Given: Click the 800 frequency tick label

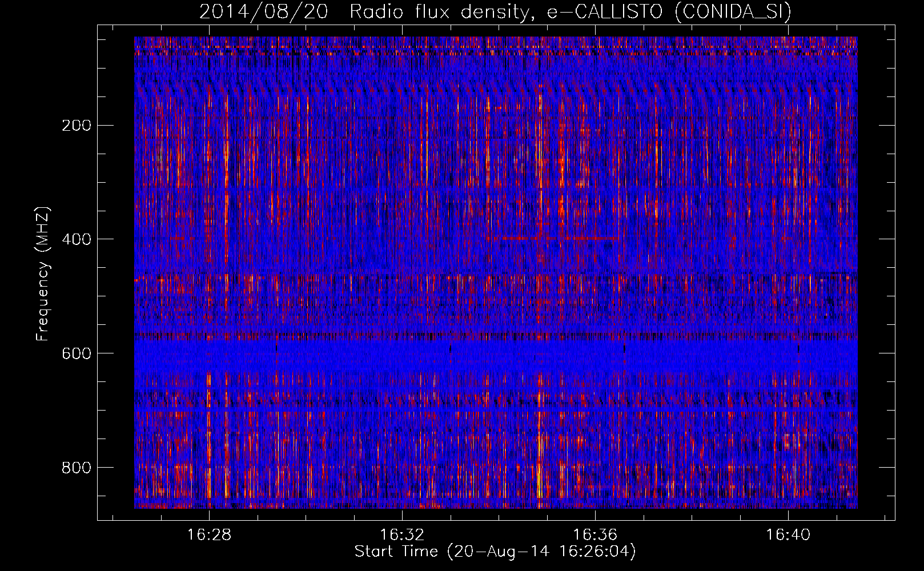Looking at the screenshot, I should coord(77,468).
